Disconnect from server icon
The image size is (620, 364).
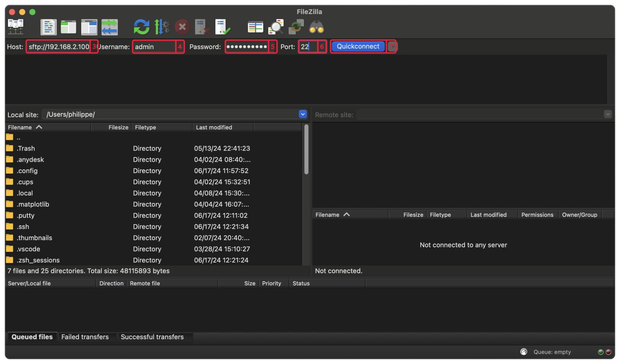click(x=202, y=27)
